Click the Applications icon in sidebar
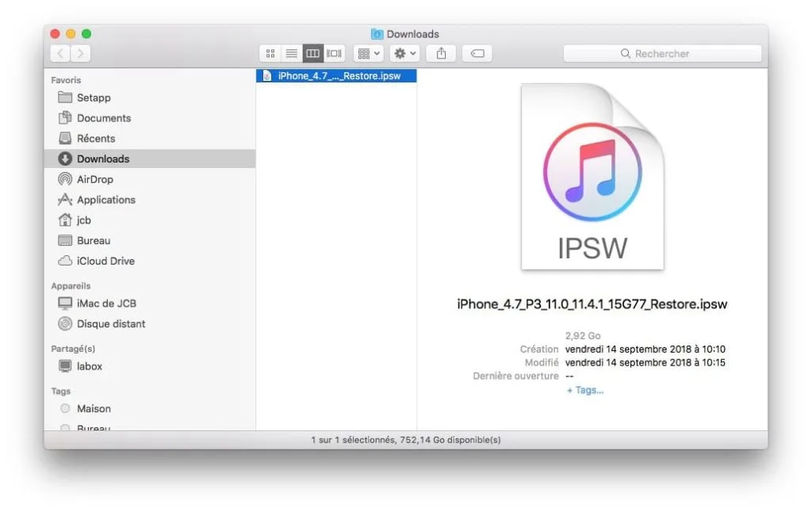The width and height of the screenshot is (812, 512). point(65,199)
